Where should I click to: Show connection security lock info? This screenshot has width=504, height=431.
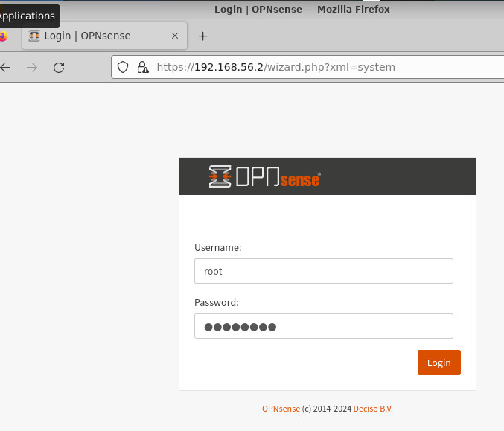142,67
